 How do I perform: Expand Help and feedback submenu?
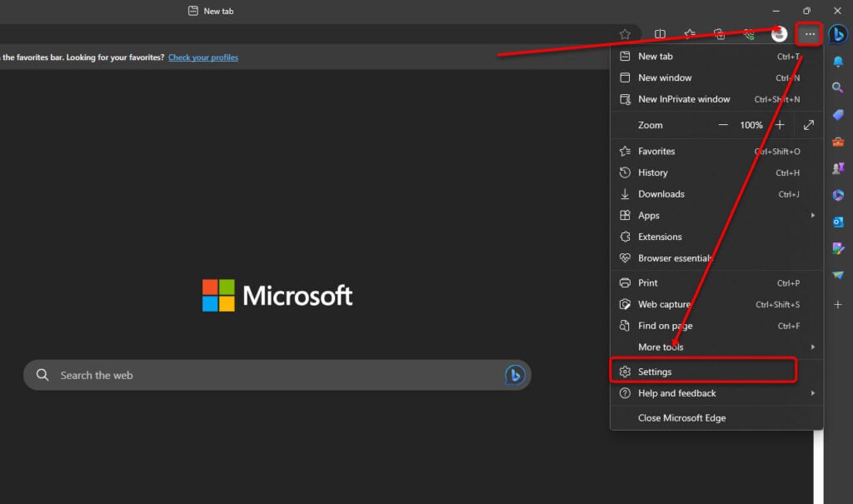pyautogui.click(x=716, y=393)
